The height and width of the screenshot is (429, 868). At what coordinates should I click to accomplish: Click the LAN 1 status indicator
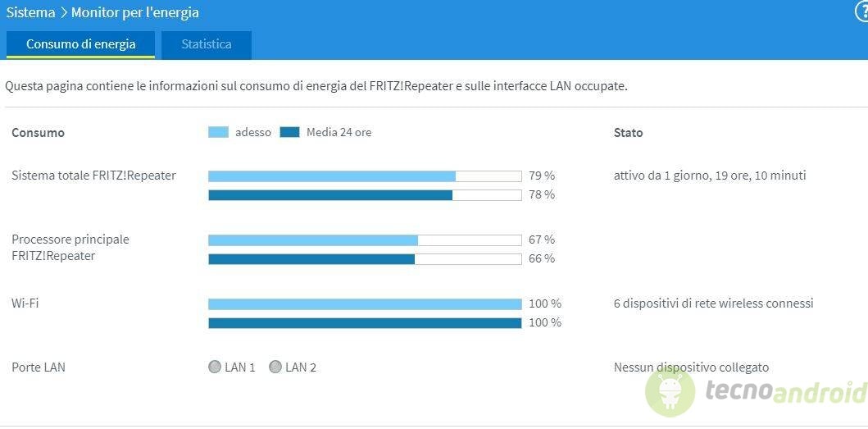tap(215, 367)
